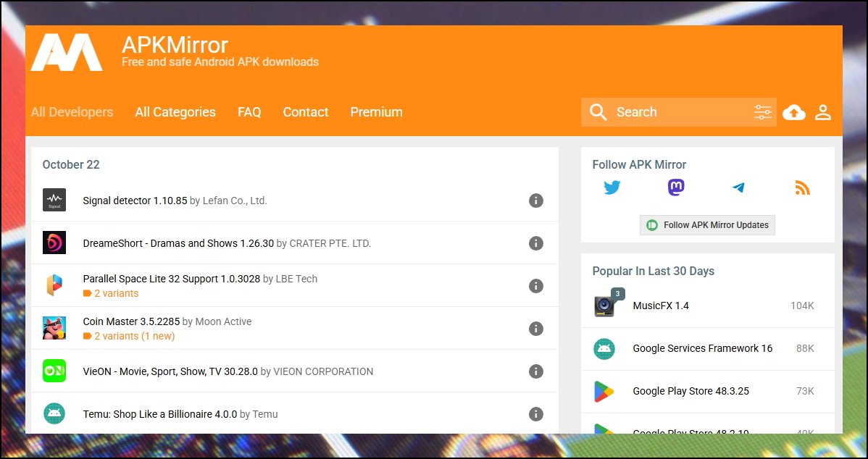Screen dimensions: 868x459
Task: Open Google Play Store 48.3.25 entry
Action: (x=691, y=391)
